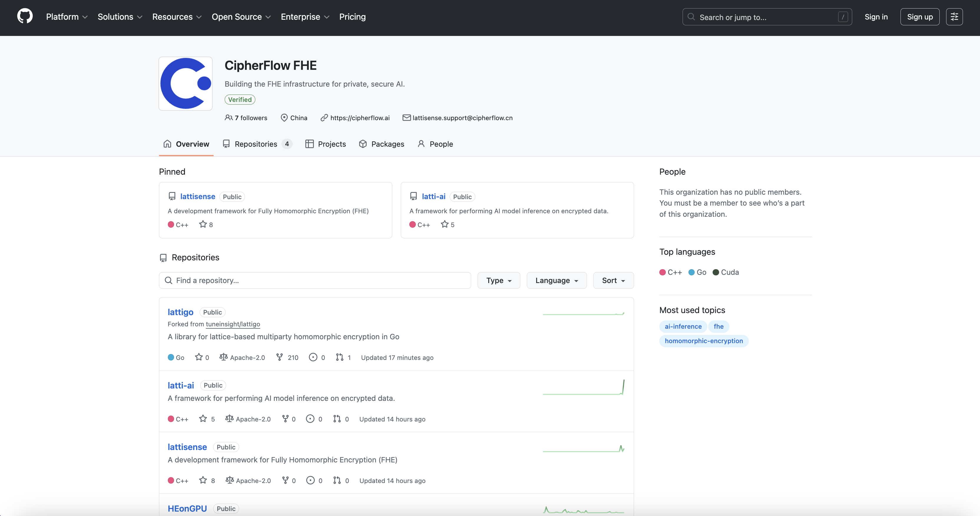Open the Language filter dropdown
This screenshot has height=516, width=980.
pyautogui.click(x=556, y=280)
